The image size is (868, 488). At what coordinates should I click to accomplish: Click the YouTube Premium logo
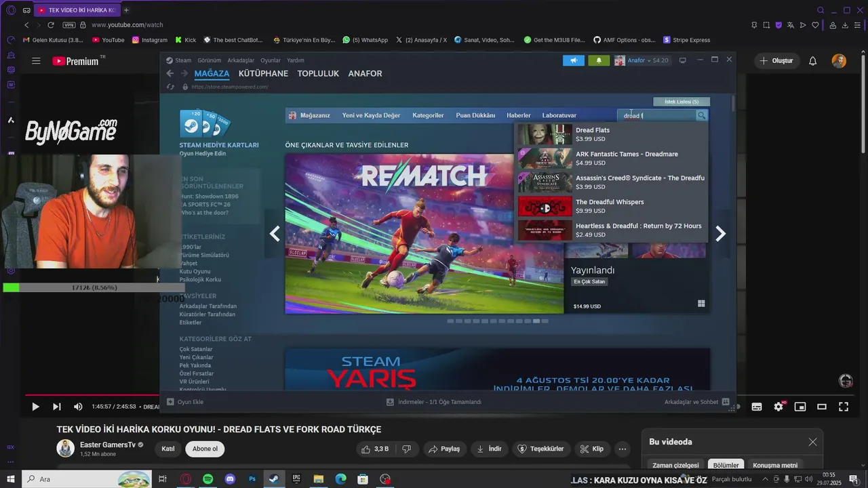pyautogui.click(x=76, y=61)
